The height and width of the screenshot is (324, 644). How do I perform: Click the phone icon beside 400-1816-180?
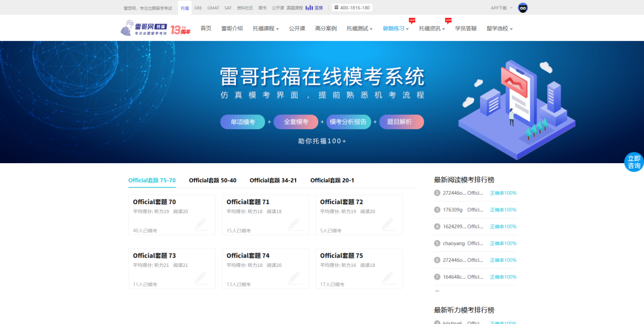click(x=336, y=8)
